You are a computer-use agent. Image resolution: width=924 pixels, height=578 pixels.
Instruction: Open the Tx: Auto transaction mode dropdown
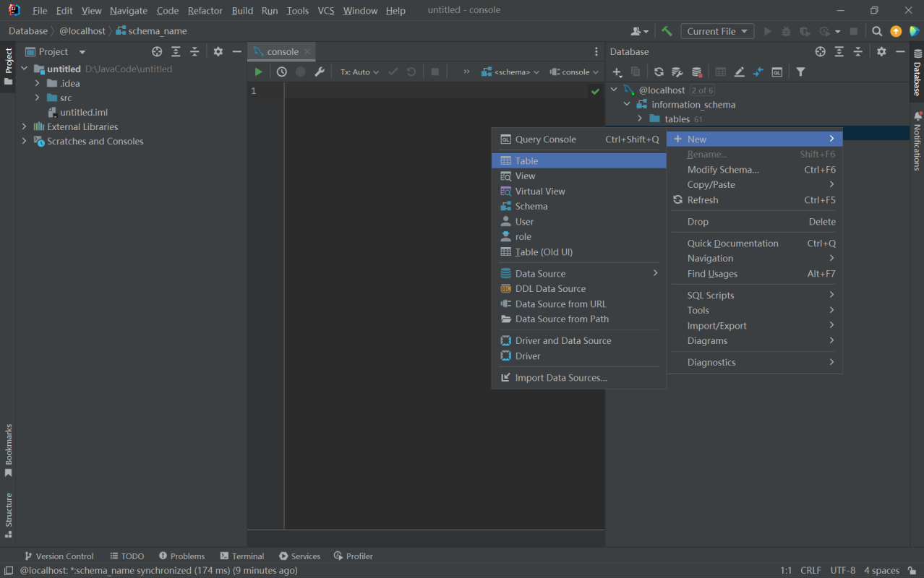359,72
